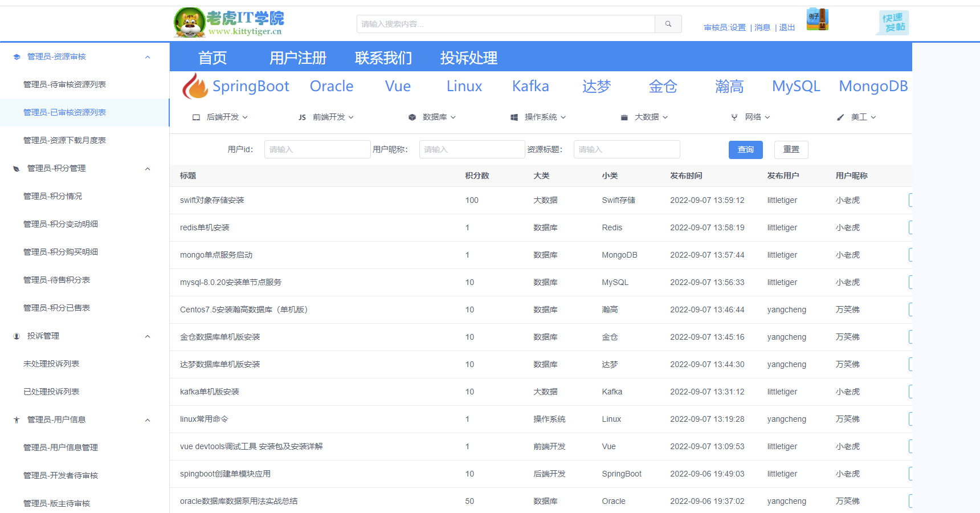Screen dimensions: 980x513
Task: Open 管理员-积分情况 sidebar item
Action: pyautogui.click(x=84, y=196)
